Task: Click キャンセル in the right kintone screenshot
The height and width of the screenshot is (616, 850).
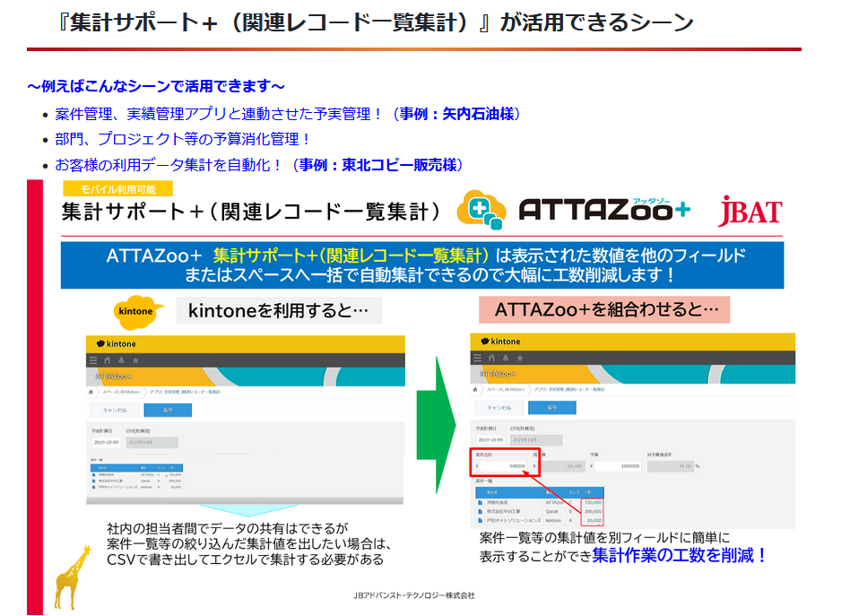Action: (499, 408)
